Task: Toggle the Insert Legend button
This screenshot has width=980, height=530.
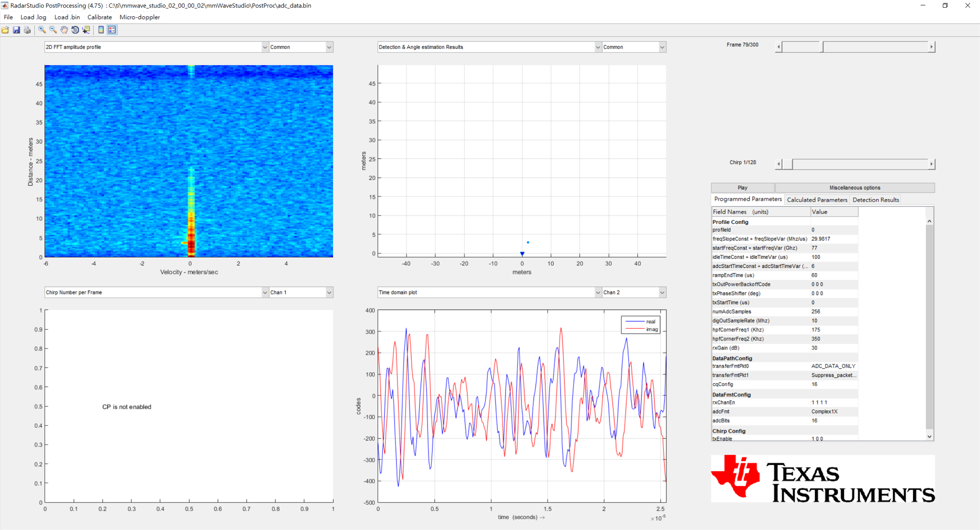Action: (x=112, y=30)
